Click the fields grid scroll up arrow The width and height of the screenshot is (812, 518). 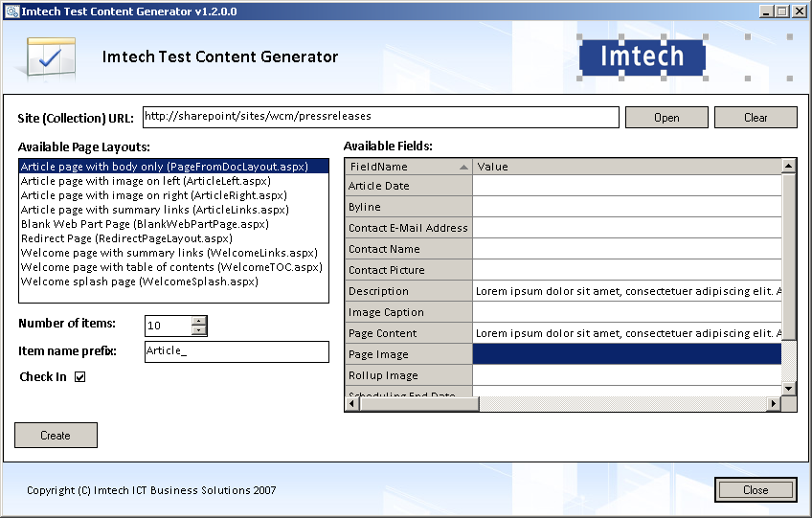[788, 166]
